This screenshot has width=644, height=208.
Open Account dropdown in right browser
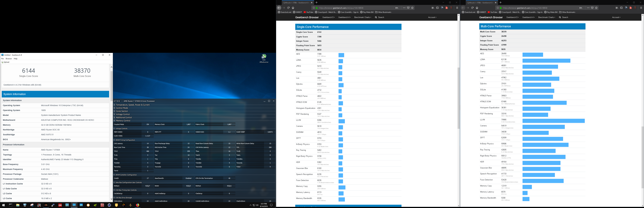(616, 17)
